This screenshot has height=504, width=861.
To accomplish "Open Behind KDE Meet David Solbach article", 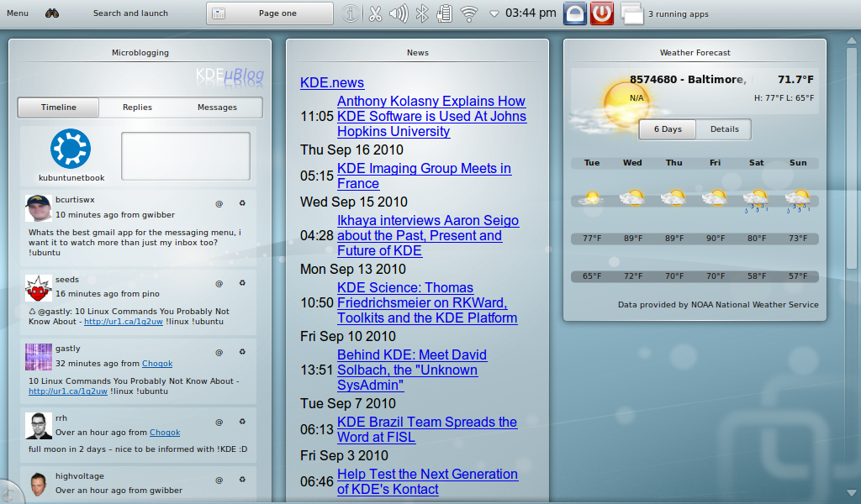I will (x=412, y=370).
